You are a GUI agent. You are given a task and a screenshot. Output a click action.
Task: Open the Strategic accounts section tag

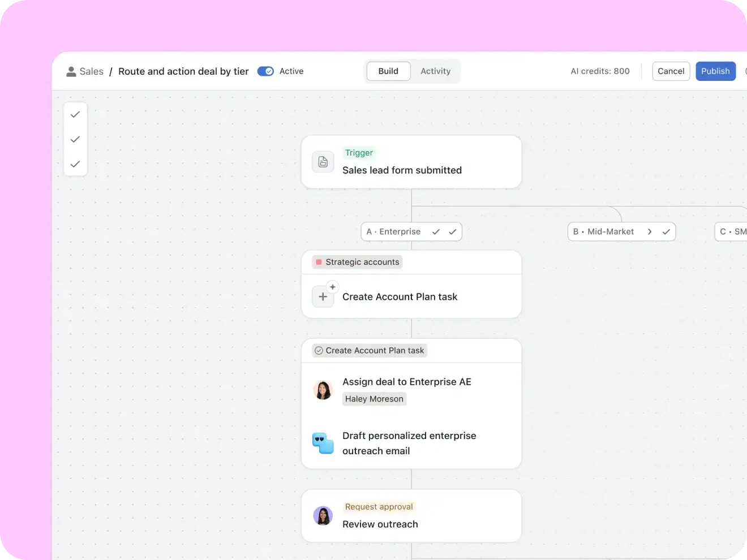pos(358,262)
